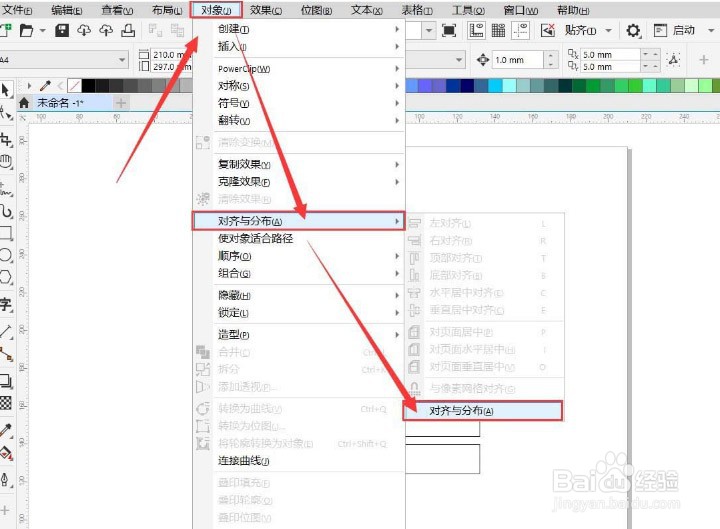Screen dimensions: 720x529
Task: Expand the 启动 launcher dropdown arrow
Action: pos(711,31)
